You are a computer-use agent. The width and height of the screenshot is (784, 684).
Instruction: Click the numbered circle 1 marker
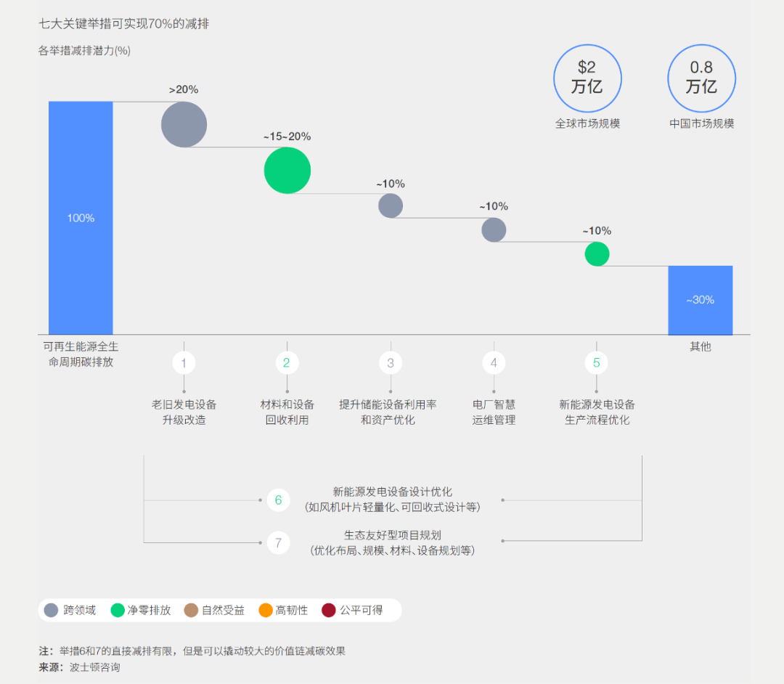(x=184, y=363)
